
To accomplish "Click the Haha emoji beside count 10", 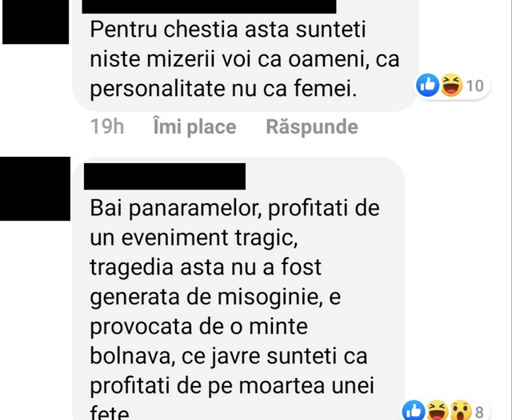I will pyautogui.click(x=451, y=86).
